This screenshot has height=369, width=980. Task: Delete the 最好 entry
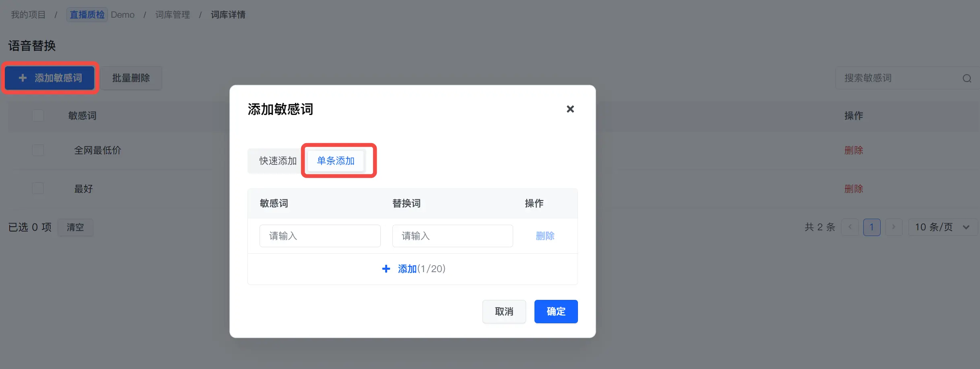click(x=854, y=189)
